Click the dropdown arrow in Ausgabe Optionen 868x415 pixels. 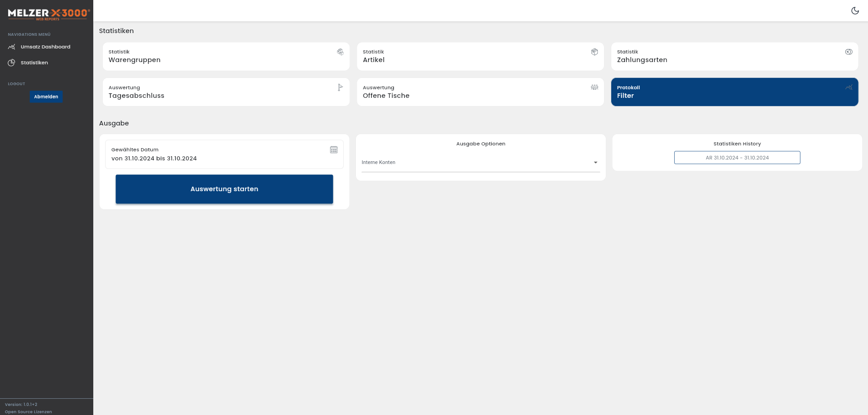(595, 163)
